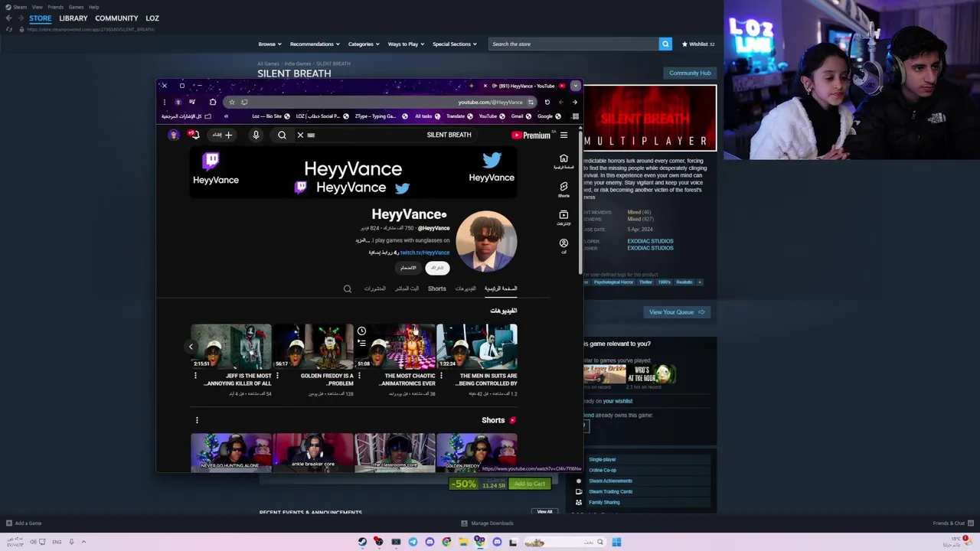980x551 pixels.
Task: Open Who's at the Door game thumbnail
Action: point(652,374)
